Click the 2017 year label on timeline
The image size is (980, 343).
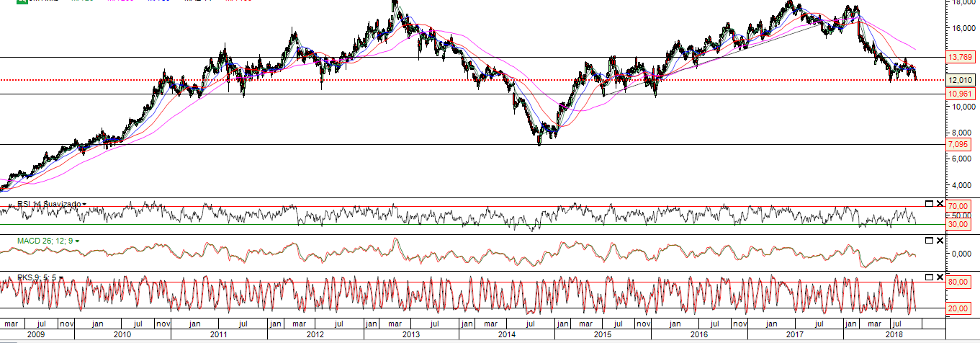794,334
